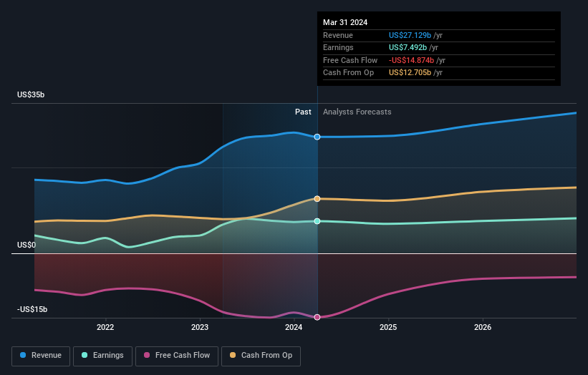The image size is (588, 375).
Task: Toggle the Cash From Op legend series
Action: 261,356
